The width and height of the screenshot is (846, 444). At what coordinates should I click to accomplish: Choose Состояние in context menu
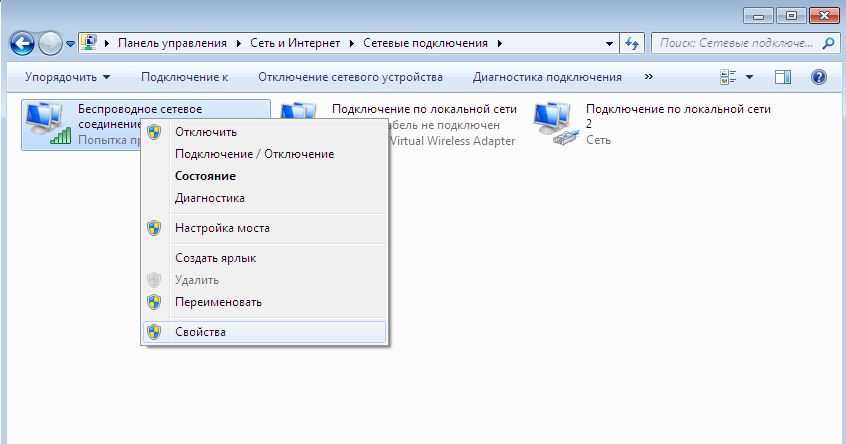[x=265, y=176]
